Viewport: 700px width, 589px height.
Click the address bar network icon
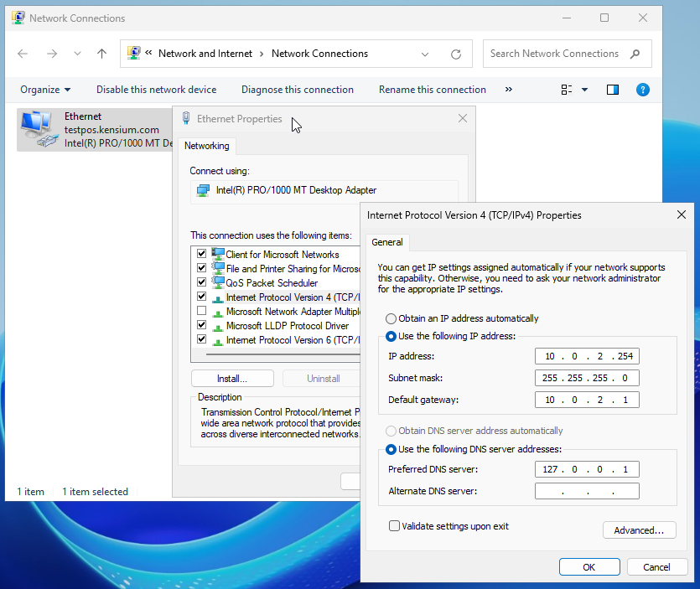(133, 53)
